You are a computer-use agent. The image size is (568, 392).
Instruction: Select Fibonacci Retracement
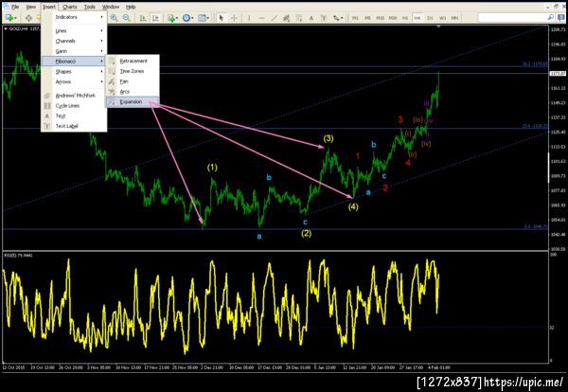click(133, 61)
